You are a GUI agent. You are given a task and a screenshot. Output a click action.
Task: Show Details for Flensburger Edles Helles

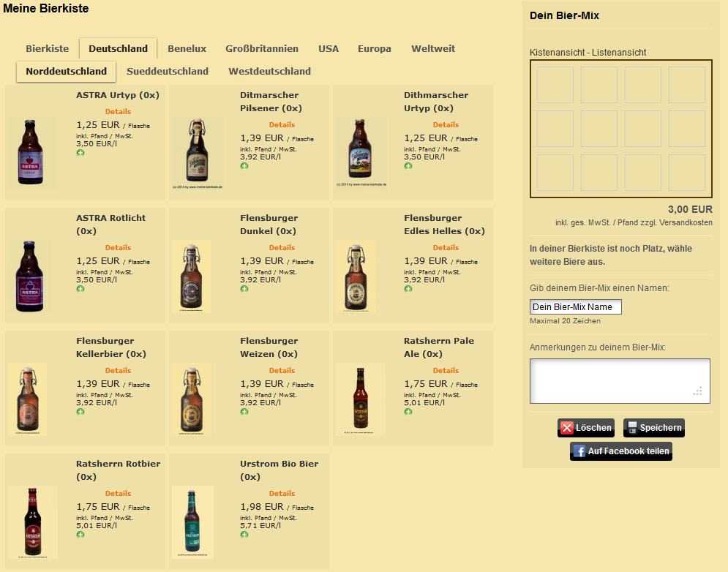click(x=446, y=247)
